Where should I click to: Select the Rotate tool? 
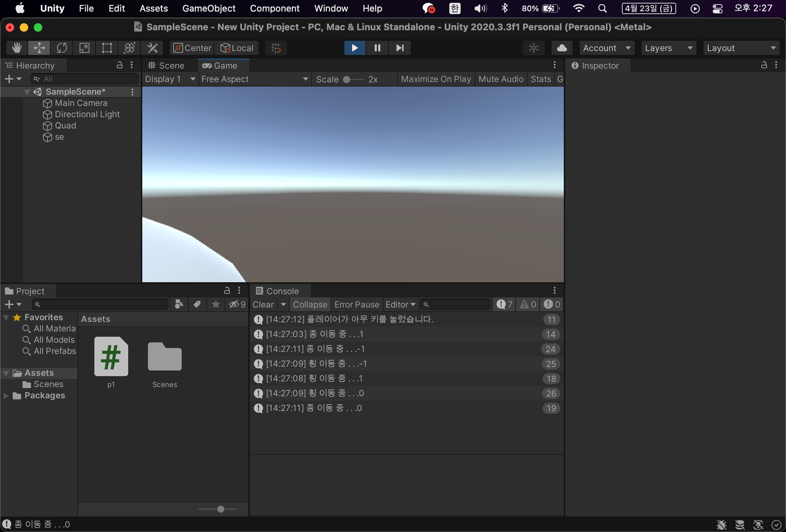62,48
